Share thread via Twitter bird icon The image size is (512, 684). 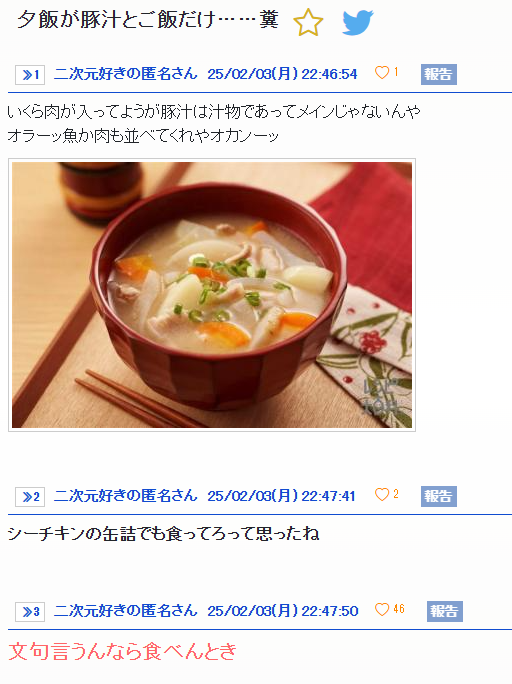[358, 22]
